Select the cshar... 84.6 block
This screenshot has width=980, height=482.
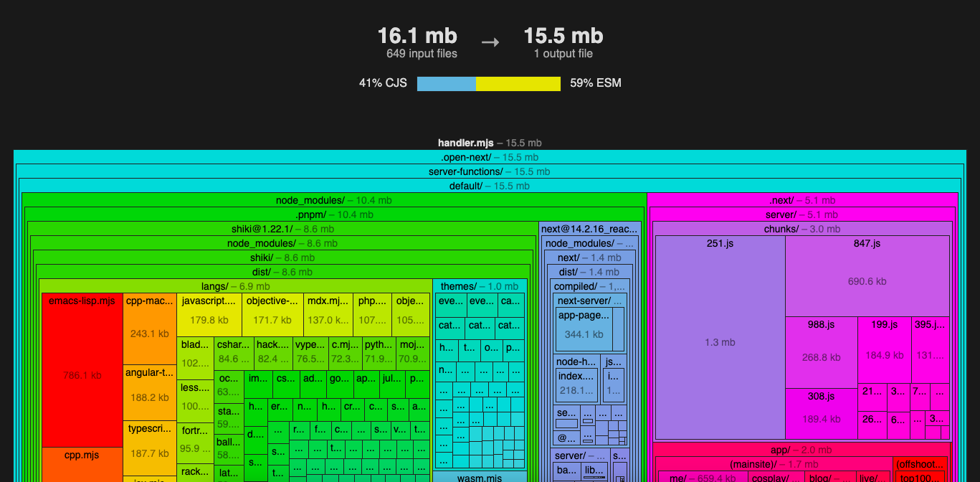234,354
